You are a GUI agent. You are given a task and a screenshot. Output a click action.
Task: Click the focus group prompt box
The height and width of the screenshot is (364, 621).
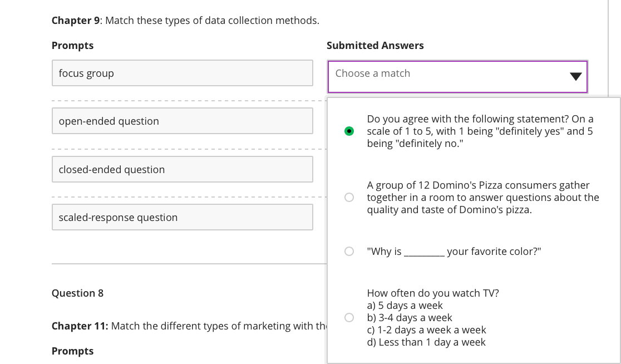182,73
